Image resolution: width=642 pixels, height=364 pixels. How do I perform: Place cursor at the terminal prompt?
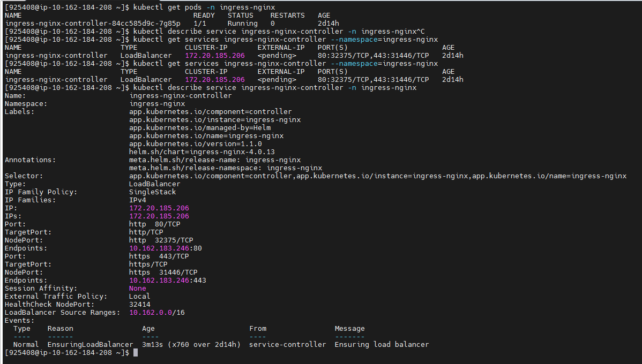tap(135, 352)
